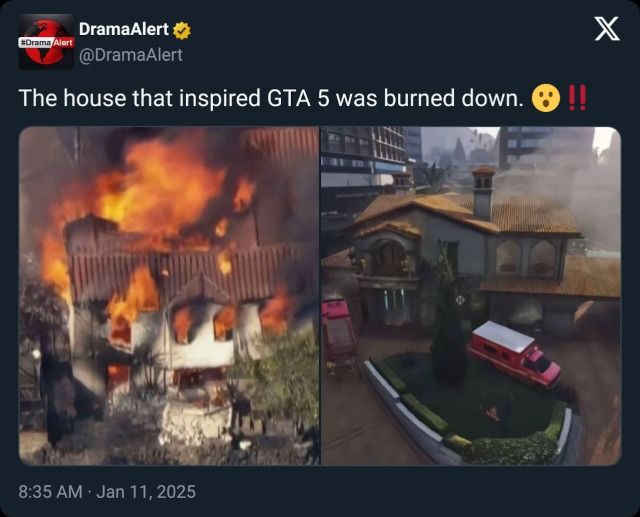Open the DramaAlert display name
The width and height of the screenshot is (640, 517).
tap(124, 29)
